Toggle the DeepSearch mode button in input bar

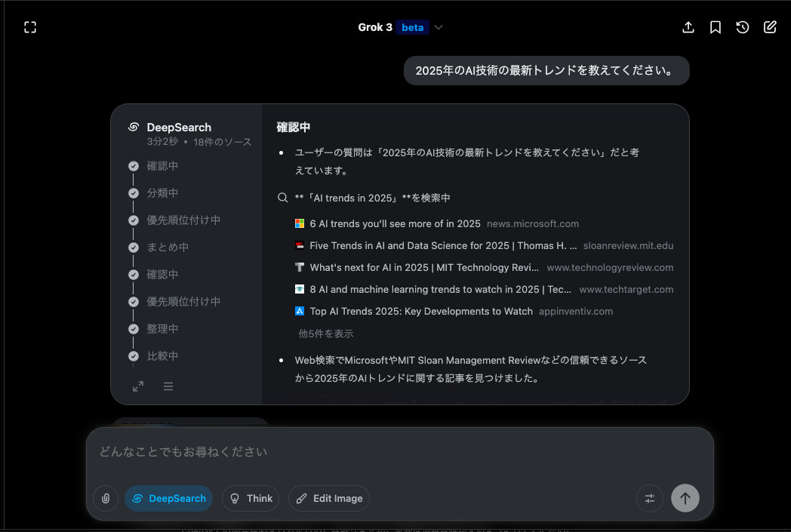point(168,498)
